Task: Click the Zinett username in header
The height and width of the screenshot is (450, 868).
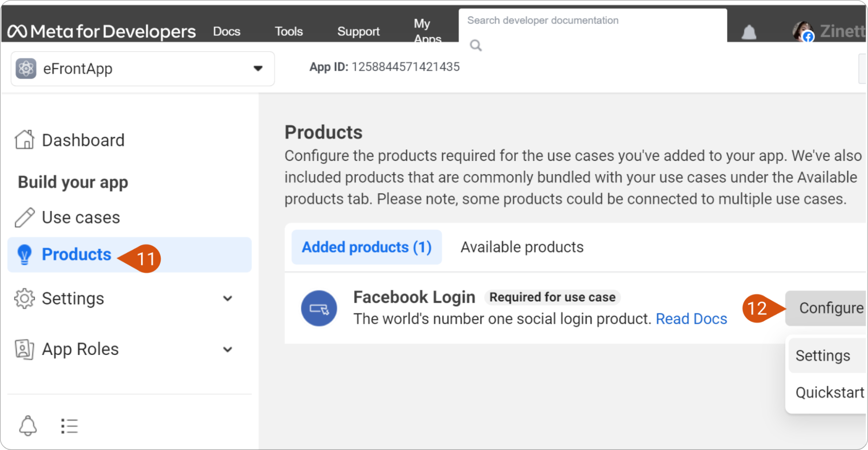Action: coord(842,31)
